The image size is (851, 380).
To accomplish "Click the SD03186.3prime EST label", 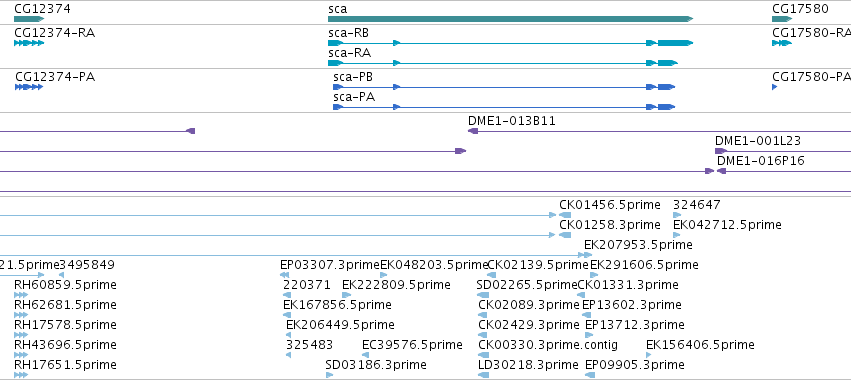I will tap(376, 364).
